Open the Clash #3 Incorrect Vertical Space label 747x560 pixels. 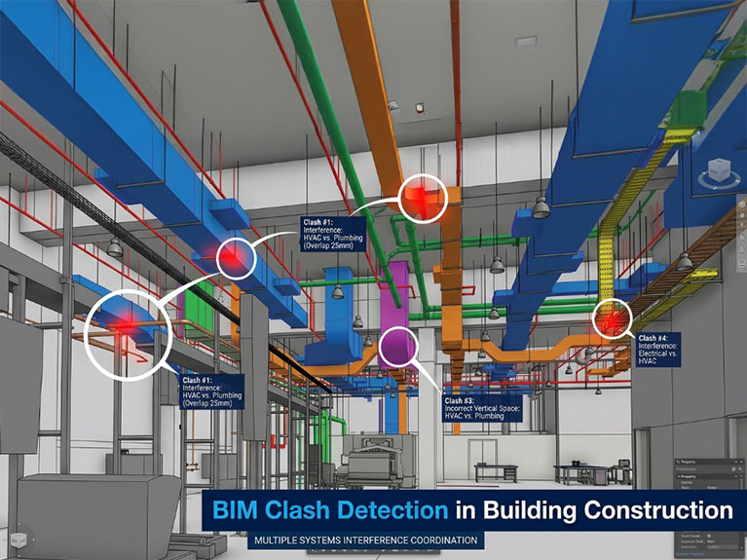[482, 408]
